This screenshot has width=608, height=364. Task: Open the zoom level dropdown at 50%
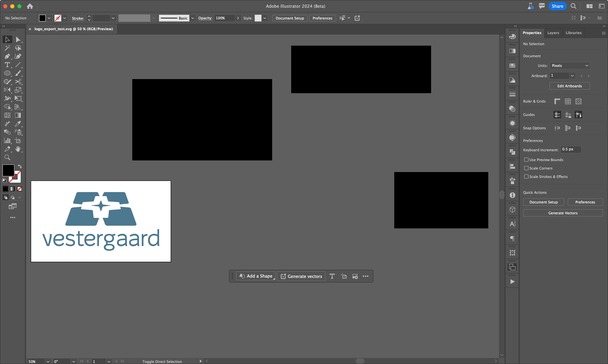pos(48,361)
